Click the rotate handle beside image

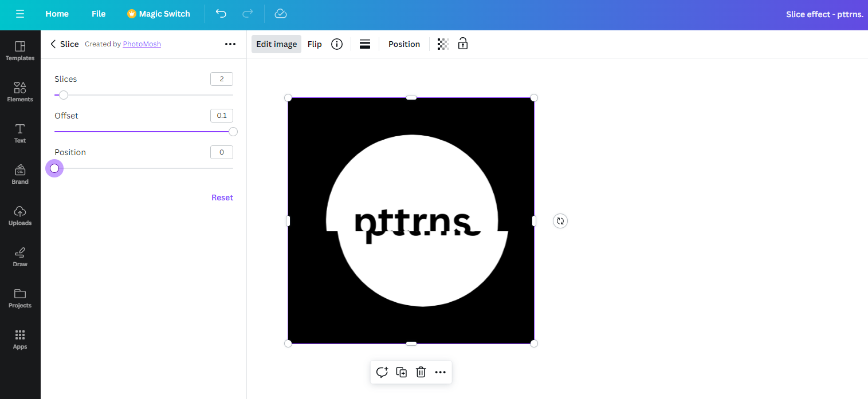click(x=560, y=221)
